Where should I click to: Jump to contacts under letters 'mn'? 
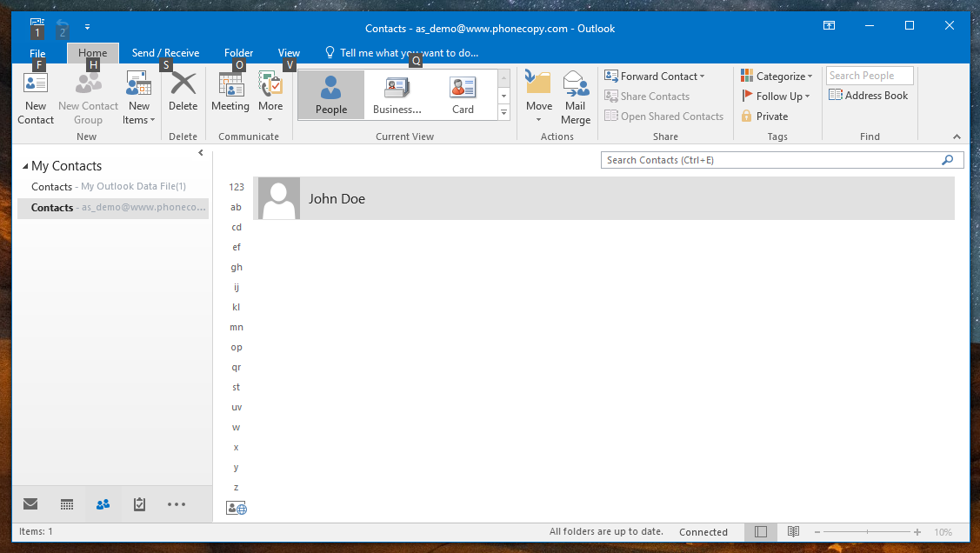pyautogui.click(x=237, y=328)
